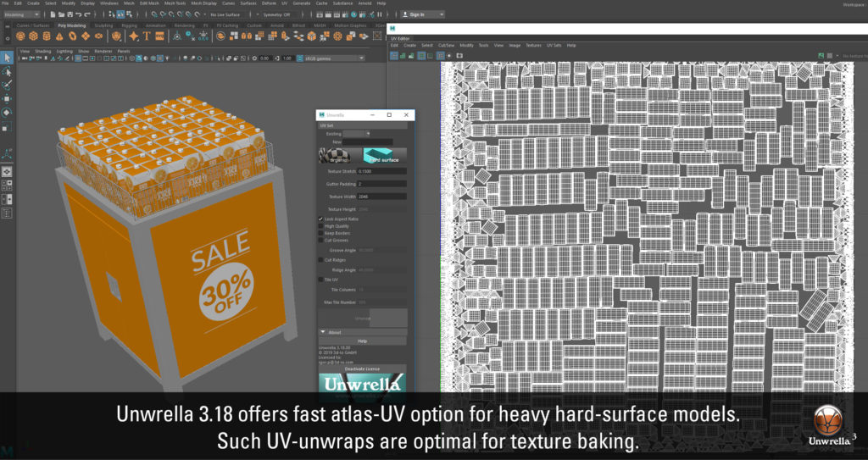Open the Existing UV set dropdown
The width and height of the screenshot is (868, 460).
(357, 133)
